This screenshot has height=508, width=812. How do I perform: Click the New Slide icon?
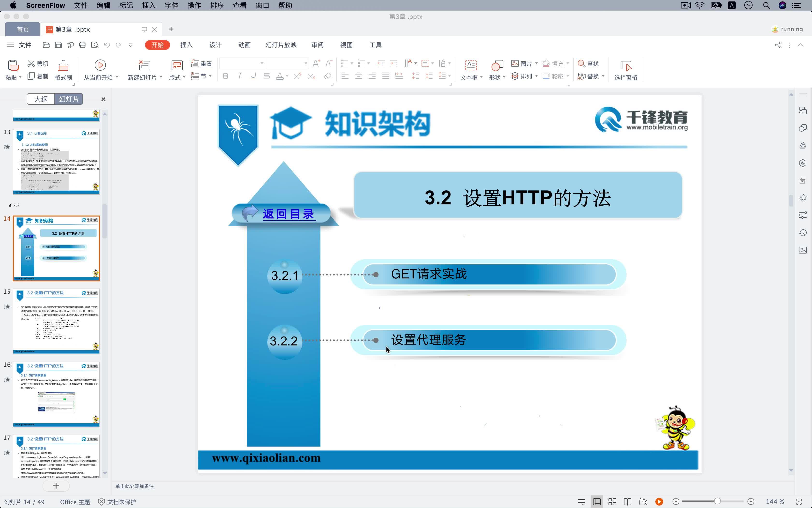tap(144, 65)
